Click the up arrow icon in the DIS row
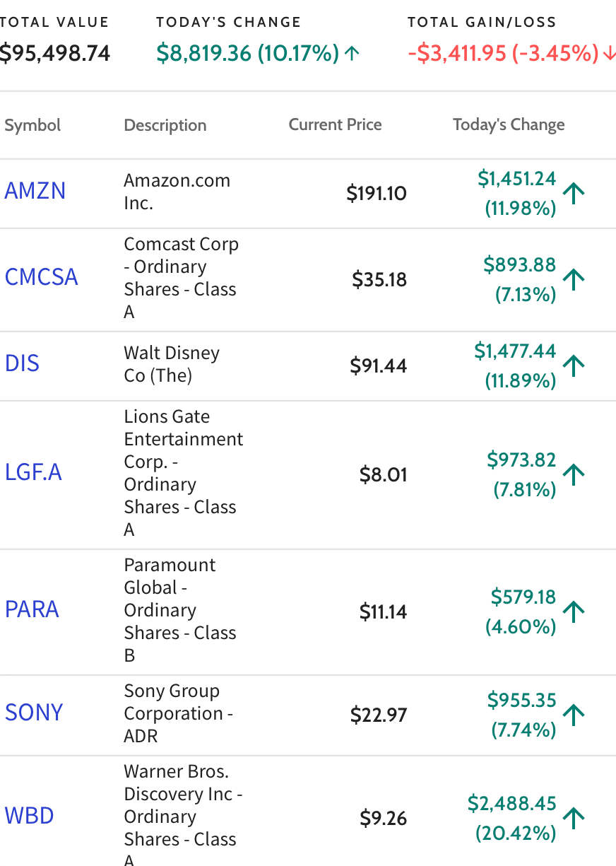Screen dimensions: 616x866 pyautogui.click(x=574, y=365)
